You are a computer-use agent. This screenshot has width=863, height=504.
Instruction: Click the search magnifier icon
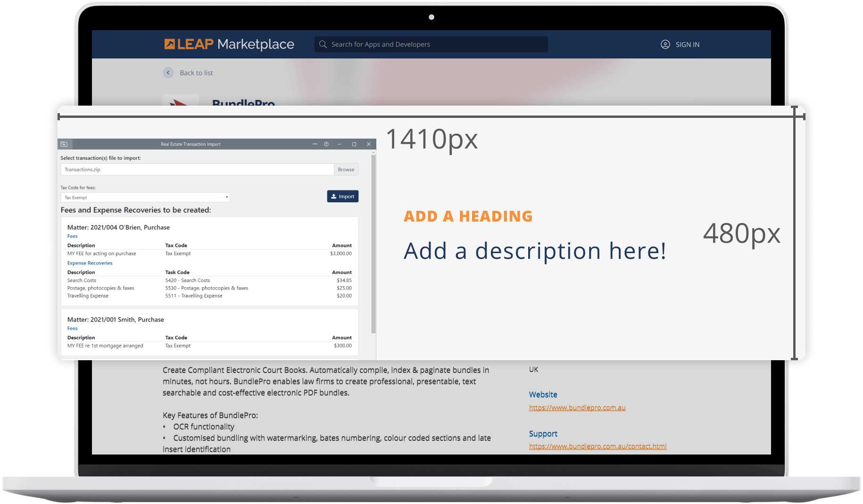pyautogui.click(x=323, y=44)
